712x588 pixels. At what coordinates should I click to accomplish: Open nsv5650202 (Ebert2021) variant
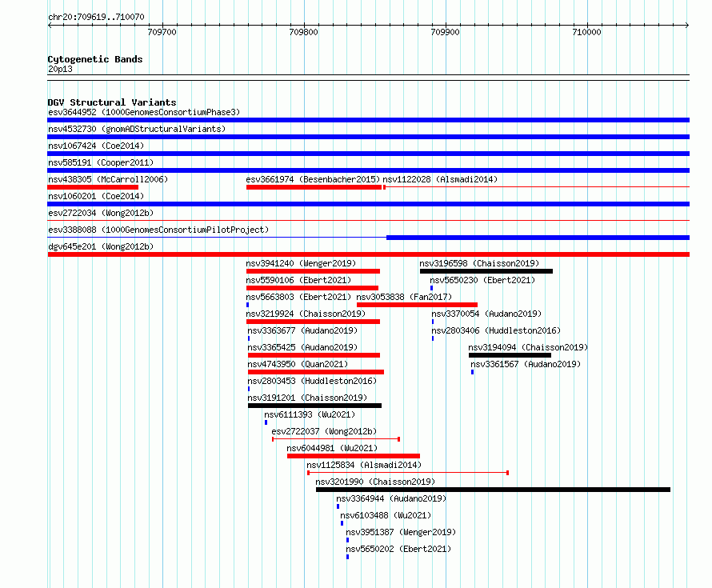coord(398,549)
